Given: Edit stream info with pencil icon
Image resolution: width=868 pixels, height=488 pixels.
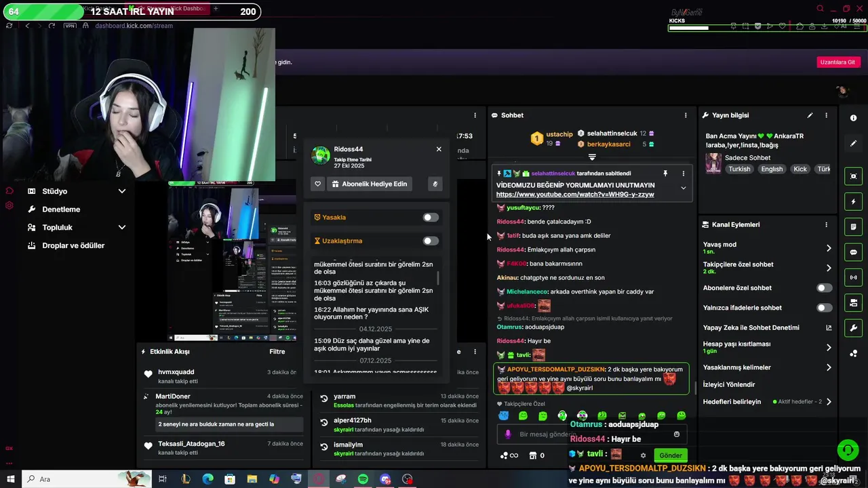Looking at the screenshot, I should [810, 115].
